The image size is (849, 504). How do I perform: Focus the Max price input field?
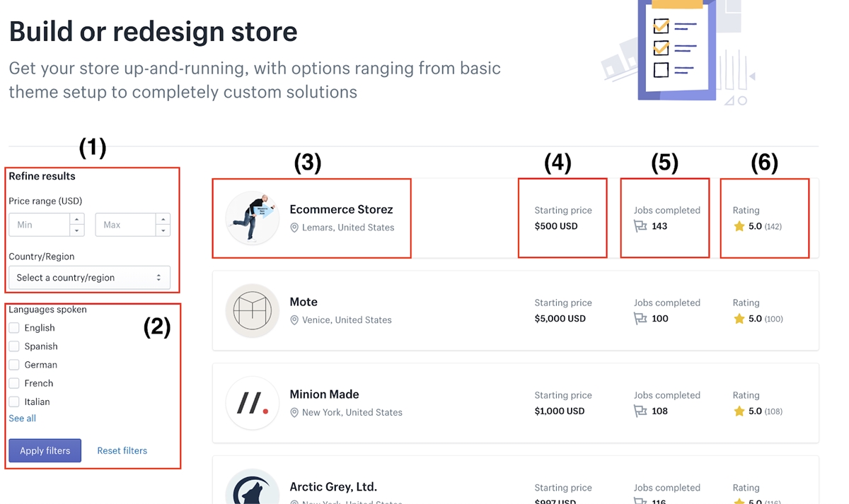tap(126, 225)
